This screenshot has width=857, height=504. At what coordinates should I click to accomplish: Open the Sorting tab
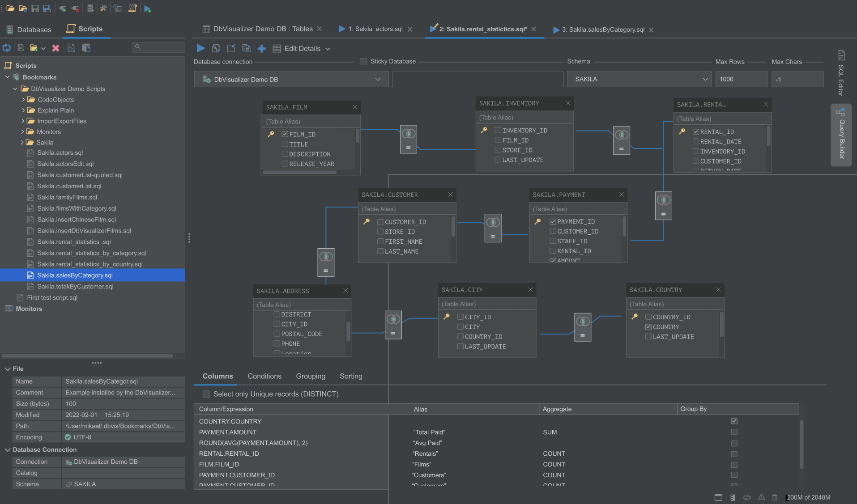(x=351, y=376)
